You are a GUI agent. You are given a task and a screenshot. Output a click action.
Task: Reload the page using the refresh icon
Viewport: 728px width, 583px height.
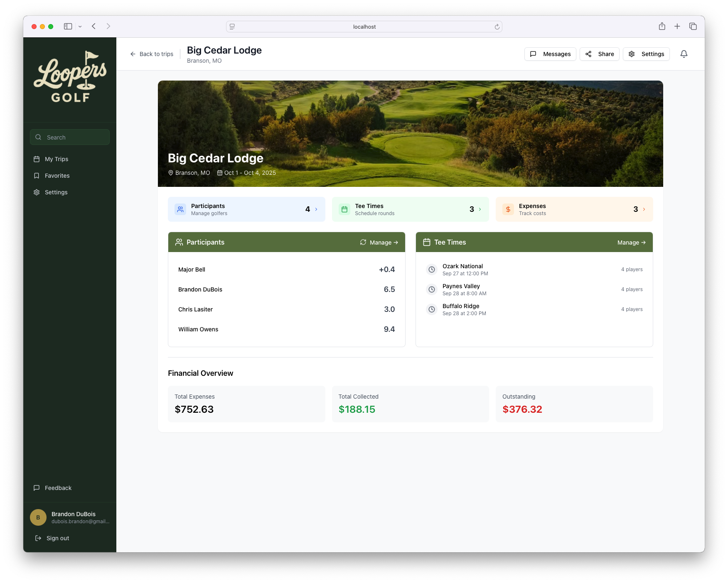click(x=497, y=27)
